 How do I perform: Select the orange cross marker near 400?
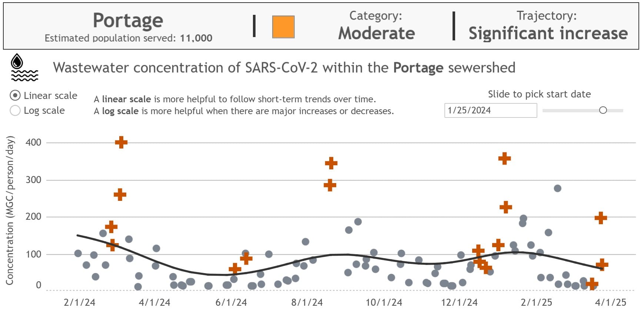tap(121, 142)
